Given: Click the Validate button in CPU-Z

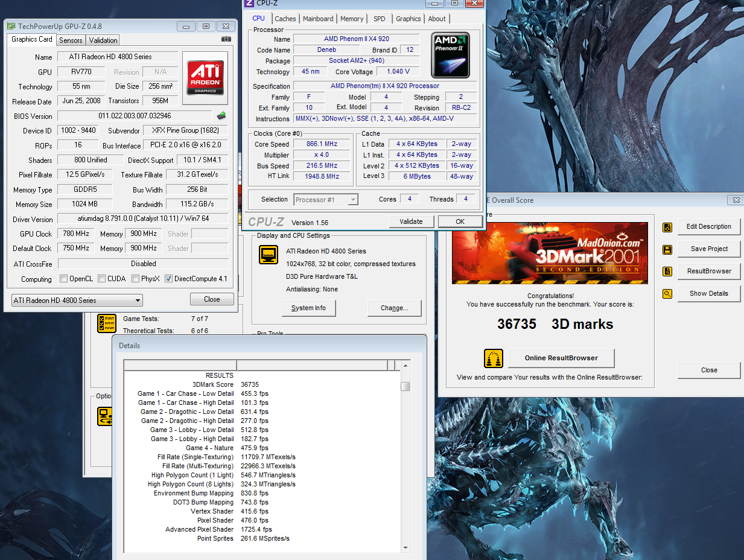Looking at the screenshot, I should [411, 221].
